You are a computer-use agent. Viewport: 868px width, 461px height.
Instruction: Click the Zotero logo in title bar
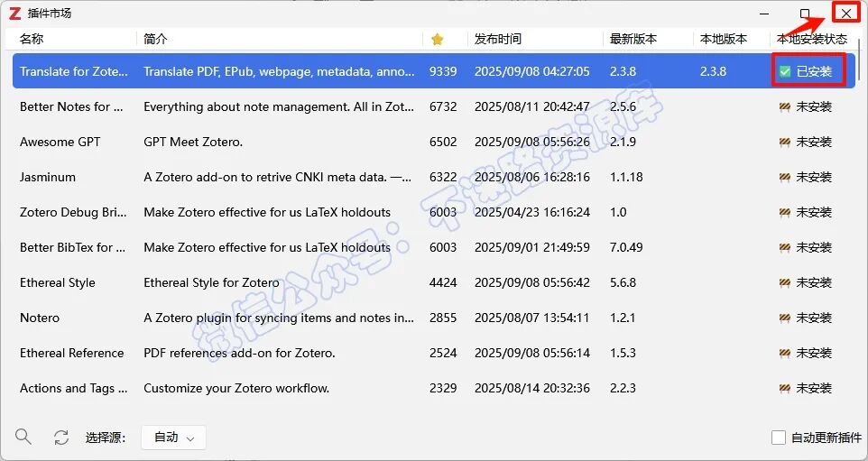pyautogui.click(x=15, y=14)
